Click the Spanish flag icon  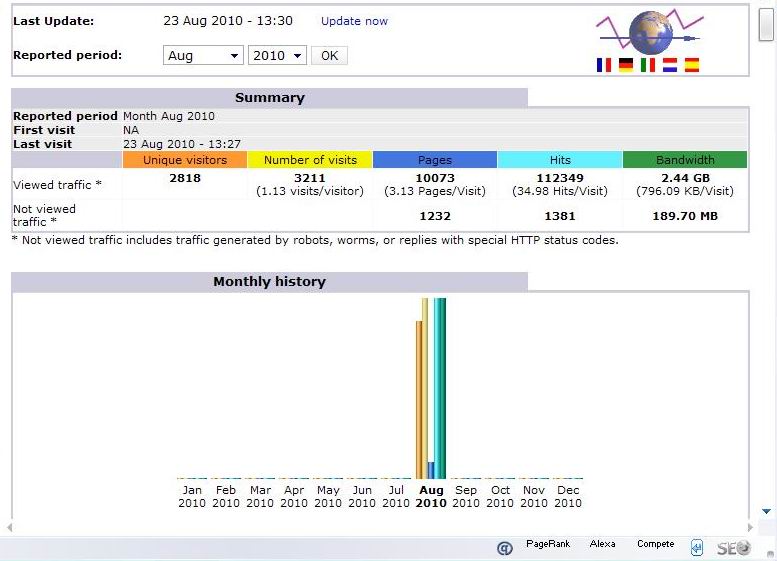coord(692,65)
